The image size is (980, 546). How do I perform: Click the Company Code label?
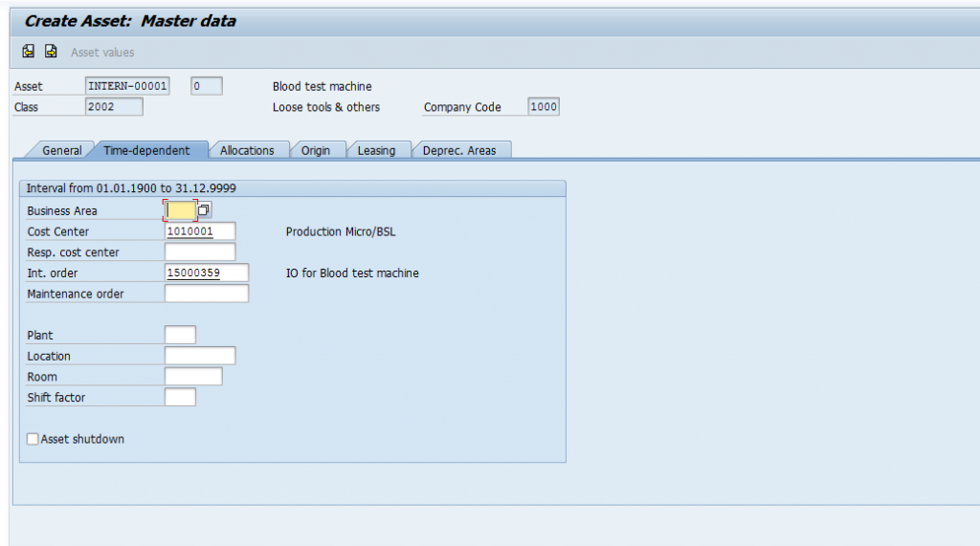pyautogui.click(x=462, y=107)
